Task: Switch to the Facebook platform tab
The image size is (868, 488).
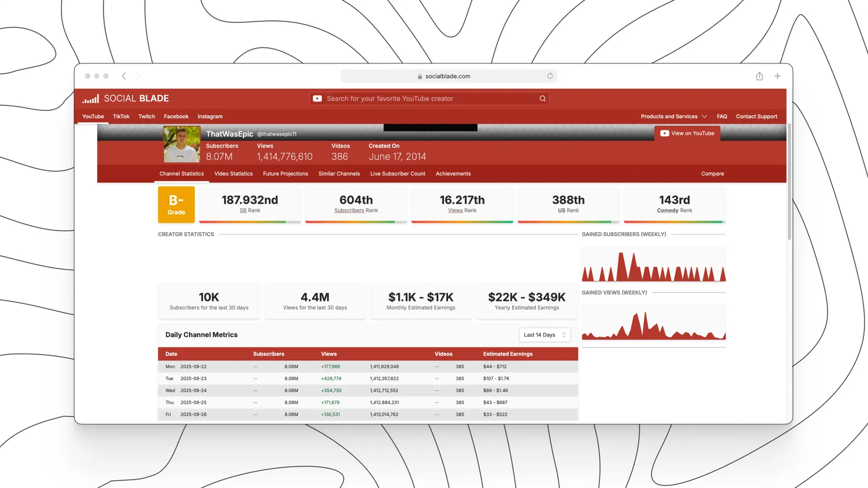Action: pos(176,117)
